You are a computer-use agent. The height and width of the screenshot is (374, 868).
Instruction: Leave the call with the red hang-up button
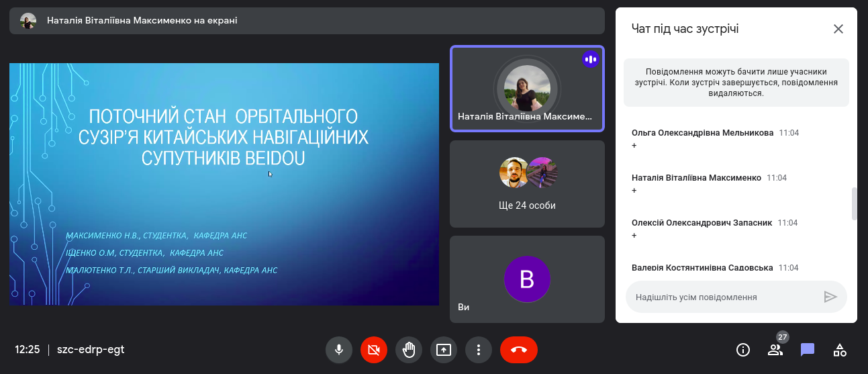[519, 350]
